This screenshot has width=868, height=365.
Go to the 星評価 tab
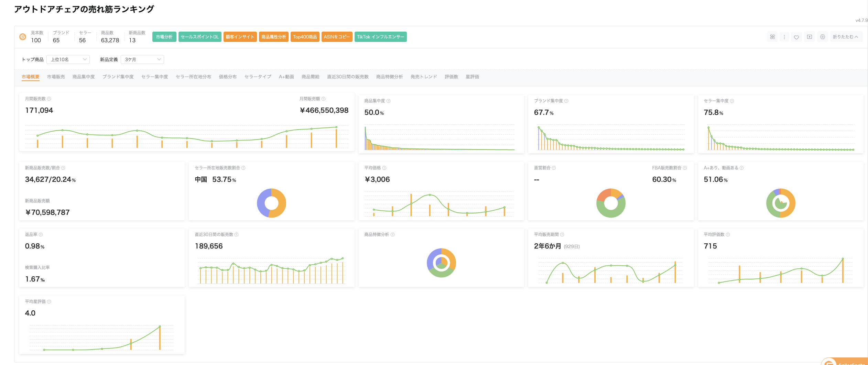click(472, 77)
